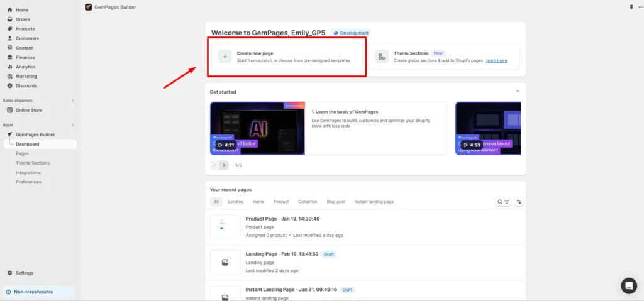Viewport: 644px width, 301px height.
Task: Click the plus icon for Create new page
Action: click(225, 57)
